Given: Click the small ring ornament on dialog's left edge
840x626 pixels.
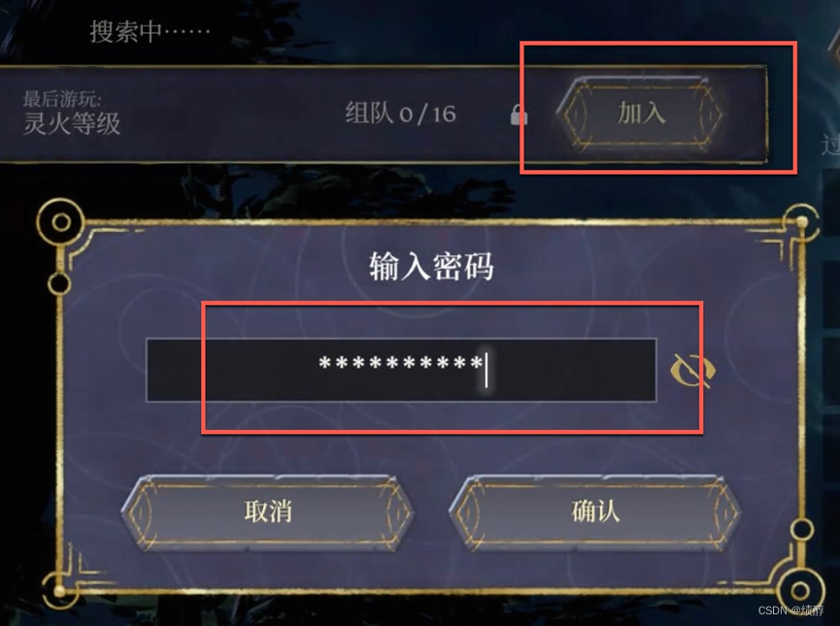Looking at the screenshot, I should pos(59,283).
